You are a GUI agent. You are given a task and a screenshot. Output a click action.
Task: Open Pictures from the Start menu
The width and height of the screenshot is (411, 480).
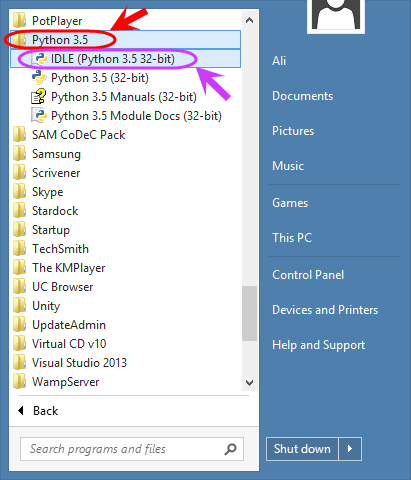[x=293, y=131]
